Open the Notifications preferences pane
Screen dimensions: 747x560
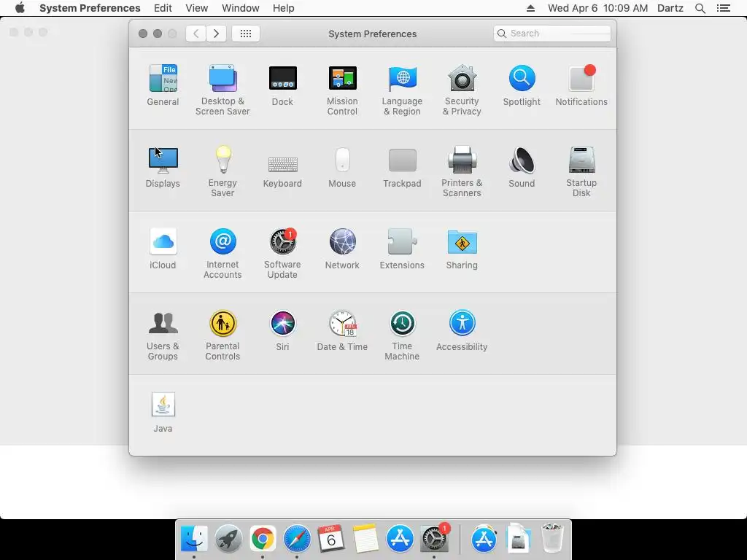pyautogui.click(x=581, y=86)
